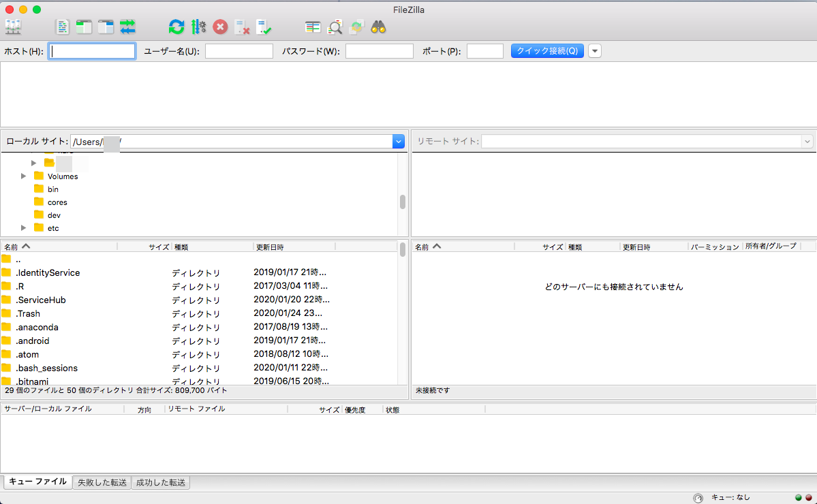Expand the Volumes folder in tree
The width and height of the screenshot is (817, 504).
[23, 176]
